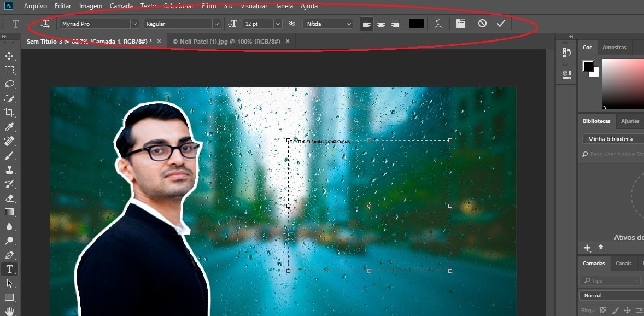Viewport: 644px width, 316px height.
Task: Select the Pen tool
Action: (x=9, y=255)
